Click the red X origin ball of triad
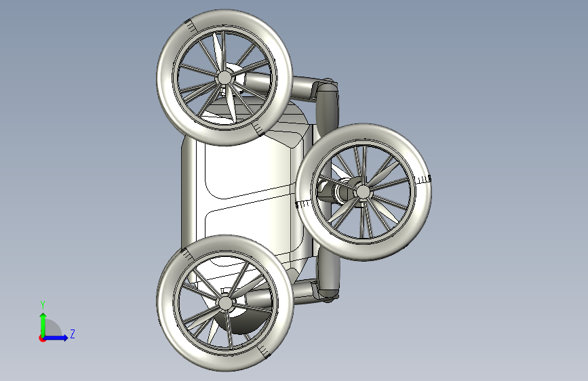 (x=42, y=338)
